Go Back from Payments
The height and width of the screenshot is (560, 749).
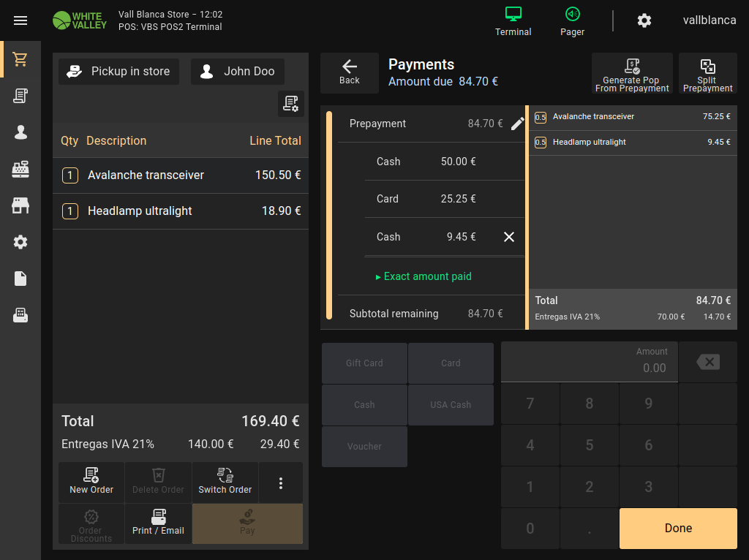(x=350, y=73)
